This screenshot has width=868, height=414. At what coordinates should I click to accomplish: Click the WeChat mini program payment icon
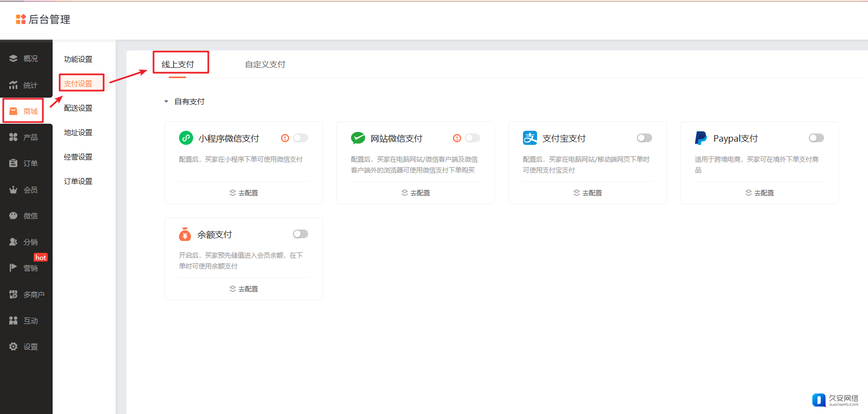coord(186,138)
